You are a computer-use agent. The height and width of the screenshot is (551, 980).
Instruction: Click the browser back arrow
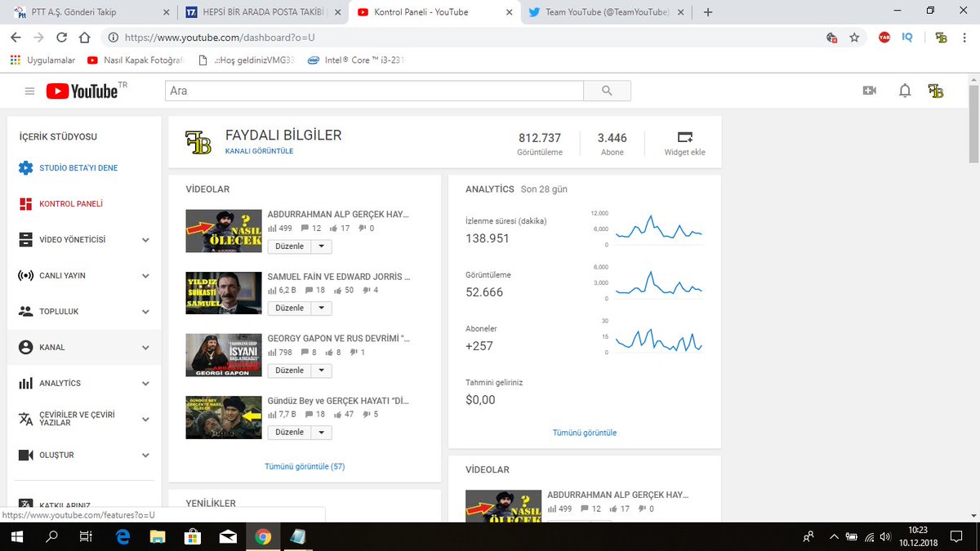tap(16, 38)
